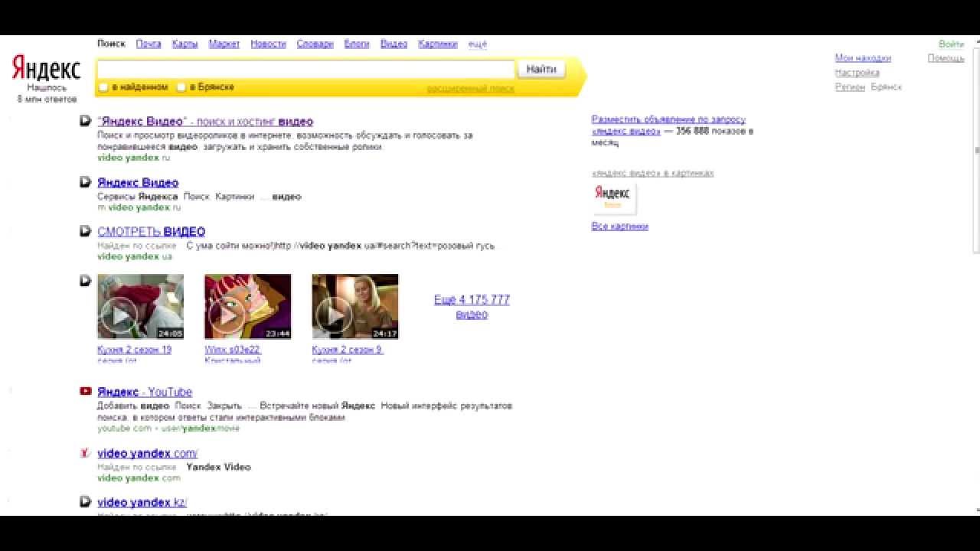This screenshot has height=551, width=980.
Task: Click green video.yandex.ua URL
Action: [135, 256]
